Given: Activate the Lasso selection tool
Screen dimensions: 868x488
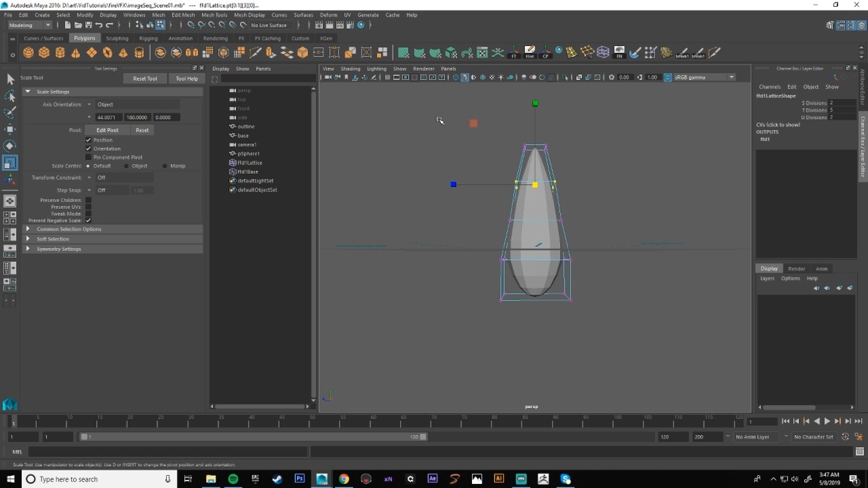Looking at the screenshot, I should pos(10,96).
